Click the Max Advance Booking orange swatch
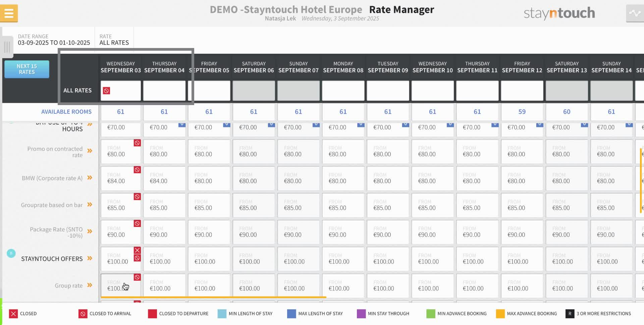This screenshot has height=325, width=644. 500,314
